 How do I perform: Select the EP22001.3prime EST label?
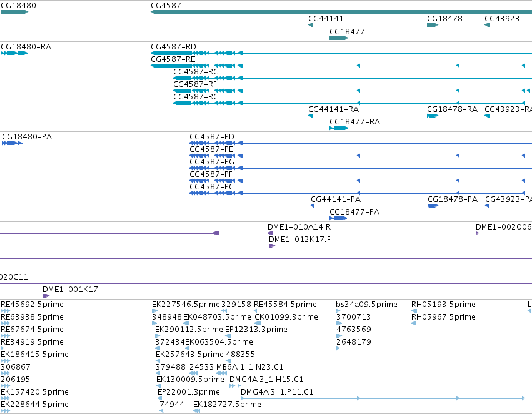click(189, 392)
